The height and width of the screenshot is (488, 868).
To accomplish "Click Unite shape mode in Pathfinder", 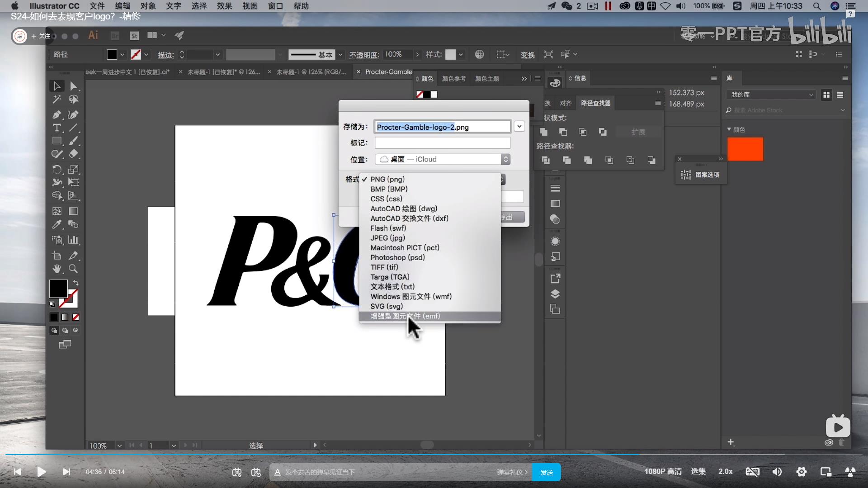I will coord(544,132).
